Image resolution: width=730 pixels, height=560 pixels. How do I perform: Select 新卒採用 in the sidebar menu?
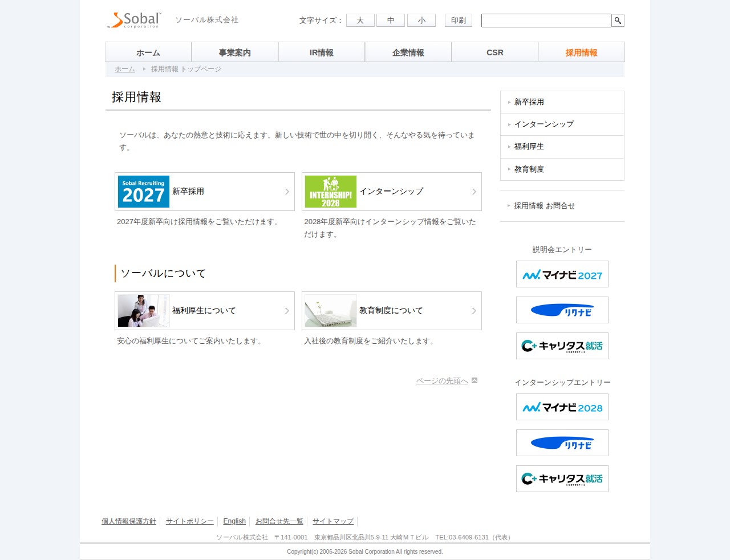[x=562, y=102]
